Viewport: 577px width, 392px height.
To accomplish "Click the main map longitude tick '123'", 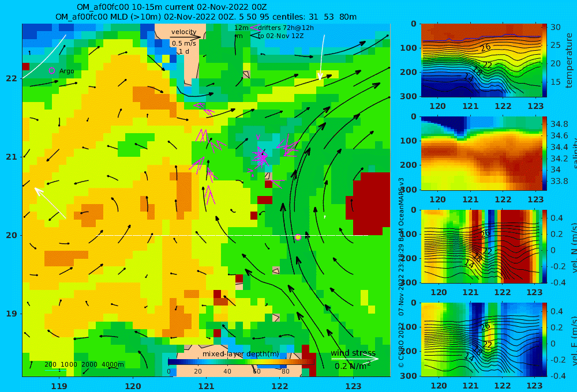I will tap(354, 386).
